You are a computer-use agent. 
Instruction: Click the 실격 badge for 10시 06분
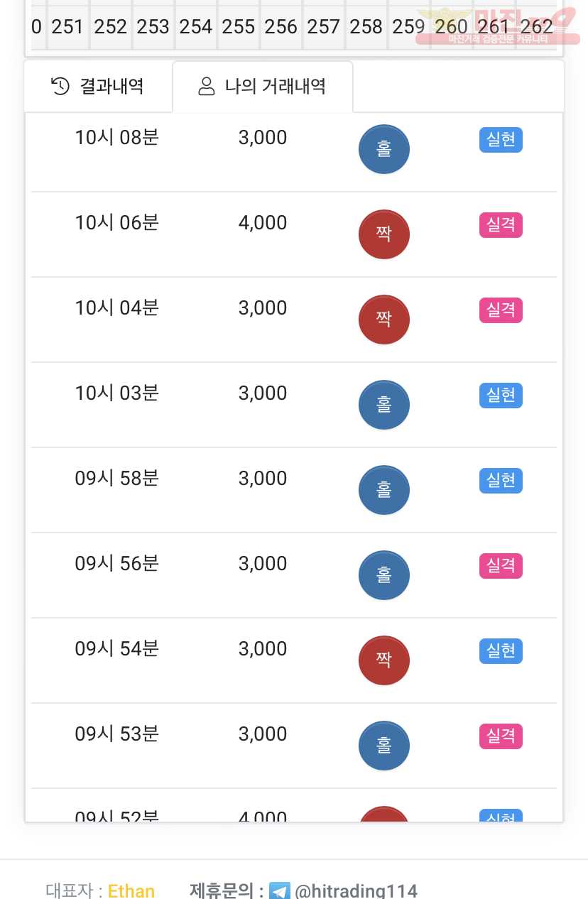tap(501, 225)
